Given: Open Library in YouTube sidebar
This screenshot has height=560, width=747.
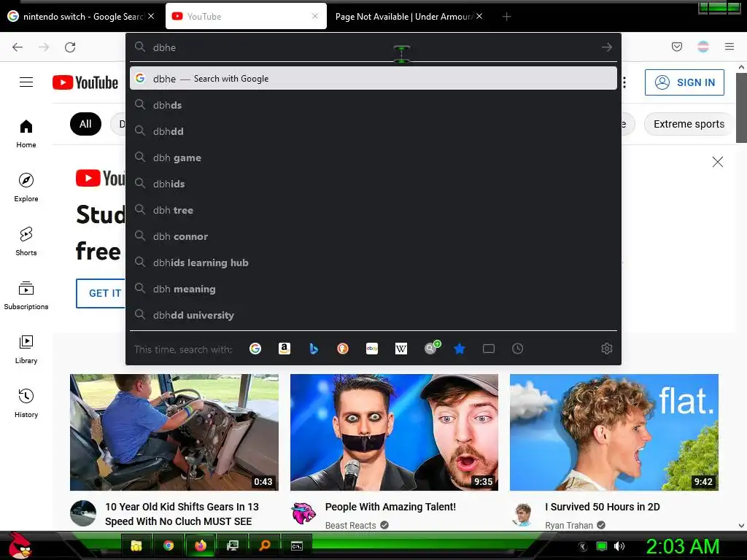Looking at the screenshot, I should click(26, 349).
